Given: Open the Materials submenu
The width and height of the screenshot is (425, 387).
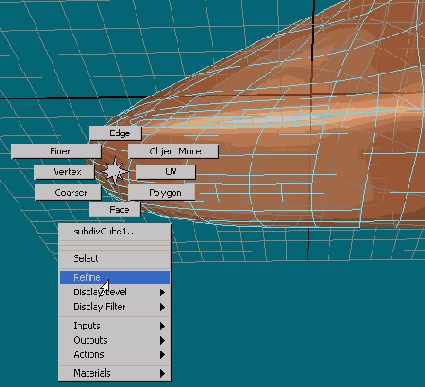Looking at the screenshot, I should (115, 373).
